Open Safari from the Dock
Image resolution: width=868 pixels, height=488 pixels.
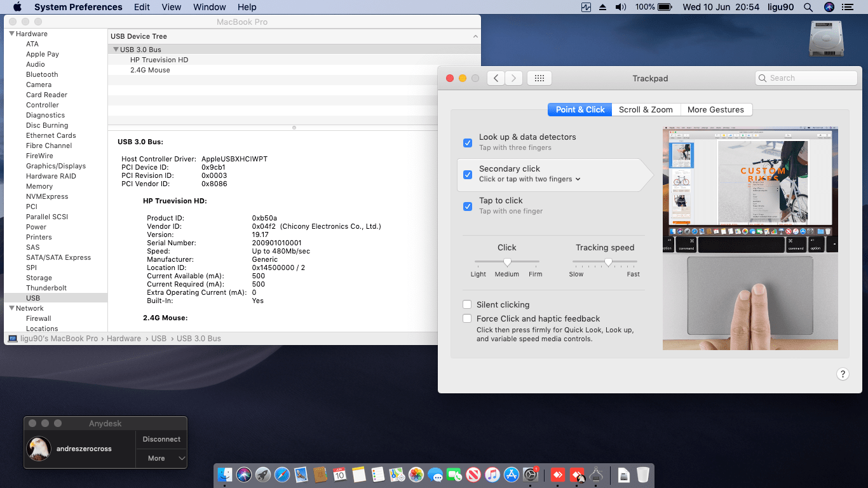click(282, 475)
